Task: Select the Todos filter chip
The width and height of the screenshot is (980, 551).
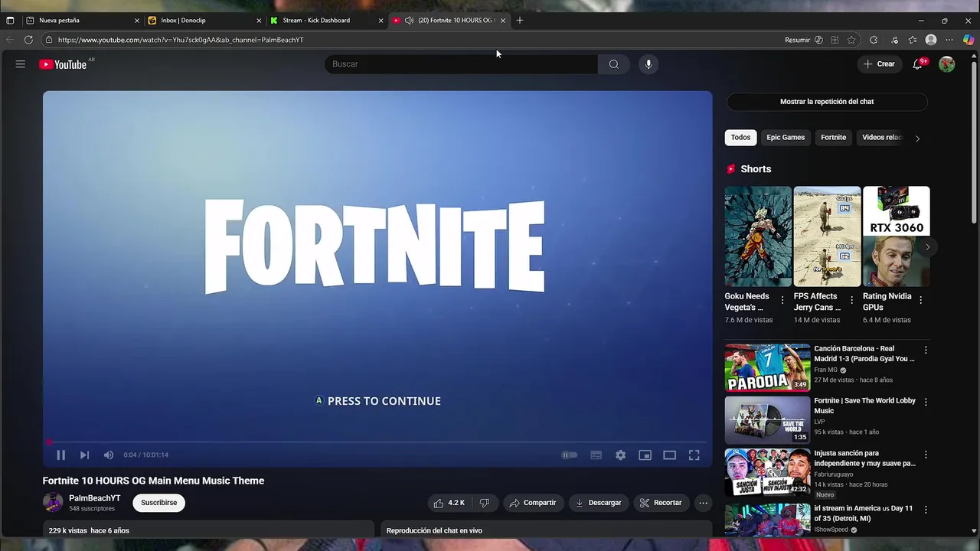Action: coord(740,138)
